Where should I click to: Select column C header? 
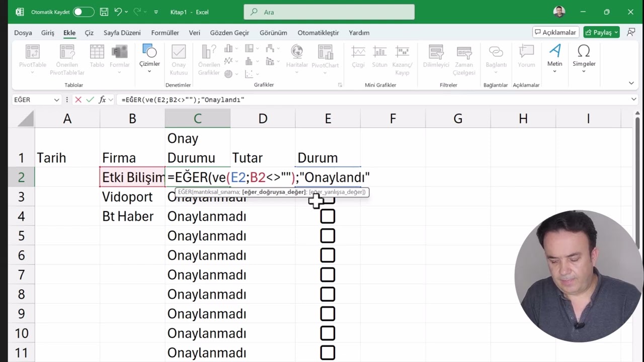click(198, 119)
